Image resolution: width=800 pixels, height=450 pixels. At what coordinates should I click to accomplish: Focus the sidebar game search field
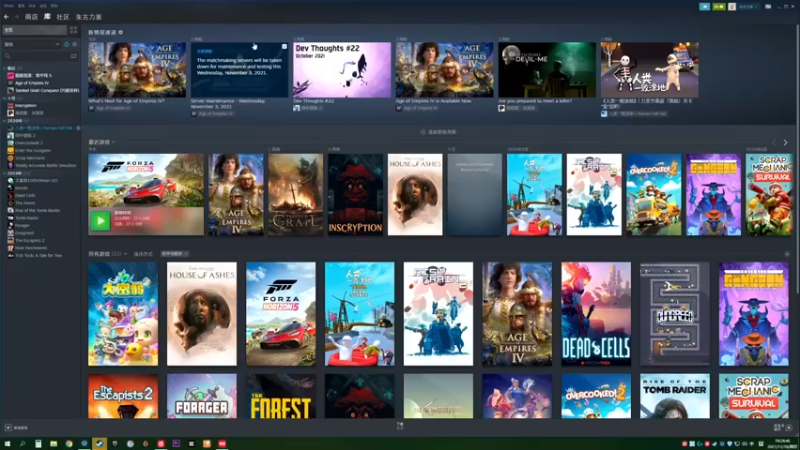(36, 56)
